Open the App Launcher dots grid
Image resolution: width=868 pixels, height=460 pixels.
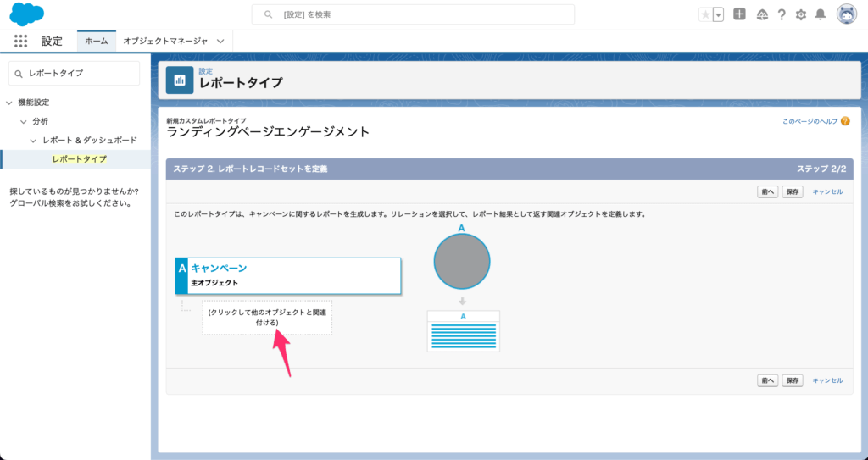[20, 41]
